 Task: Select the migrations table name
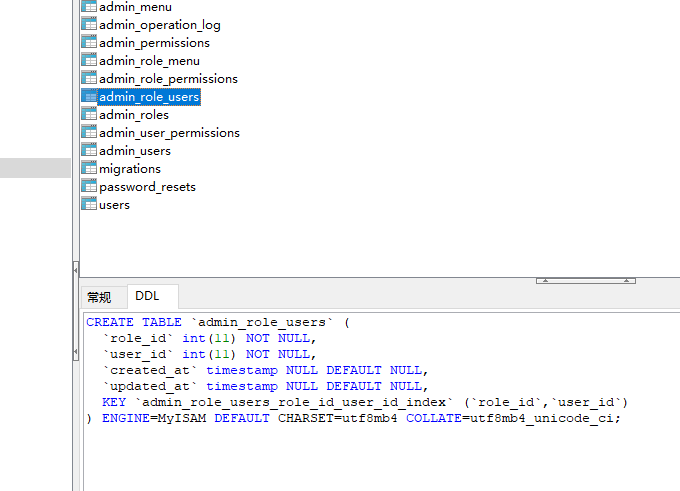(x=130, y=169)
